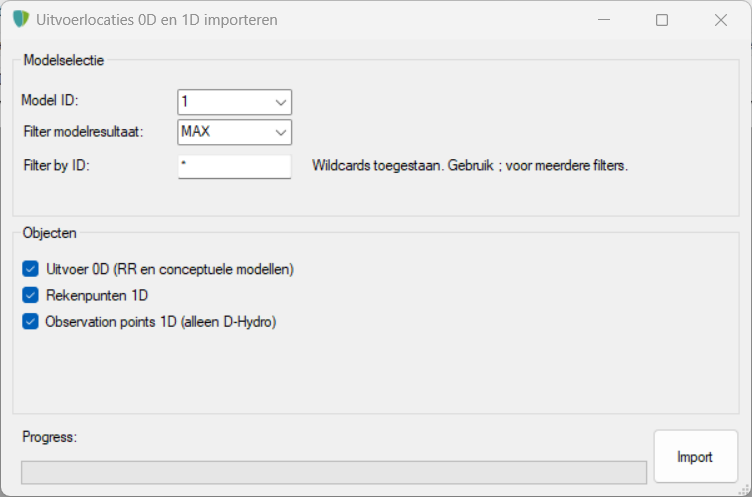Expand the Filter modelresultaat dropdown arrow
752x497 pixels.
281,132
